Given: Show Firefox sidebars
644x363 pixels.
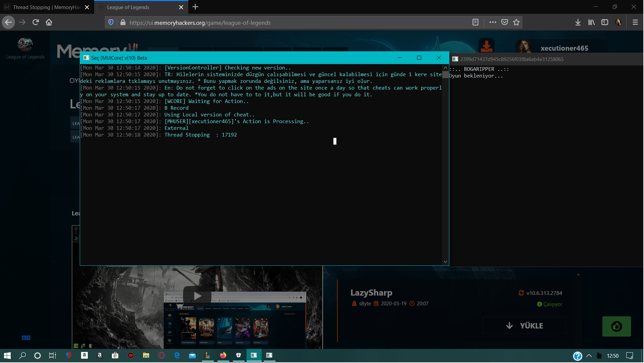Looking at the screenshot, I should coord(605,22).
